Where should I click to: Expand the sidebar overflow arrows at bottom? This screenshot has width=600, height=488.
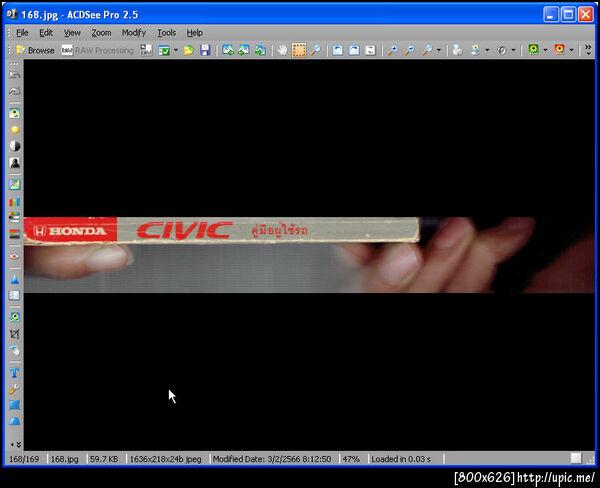click(x=16, y=444)
